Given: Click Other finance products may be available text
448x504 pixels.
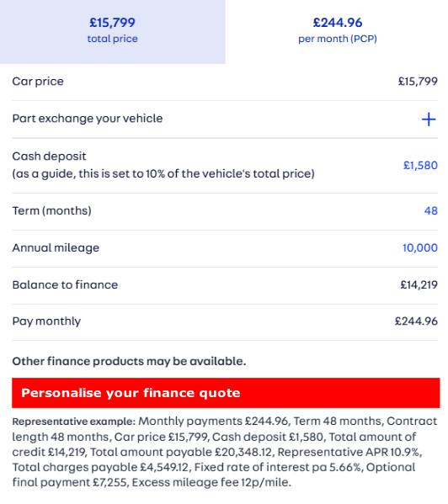Looking at the screenshot, I should pyautogui.click(x=129, y=361).
